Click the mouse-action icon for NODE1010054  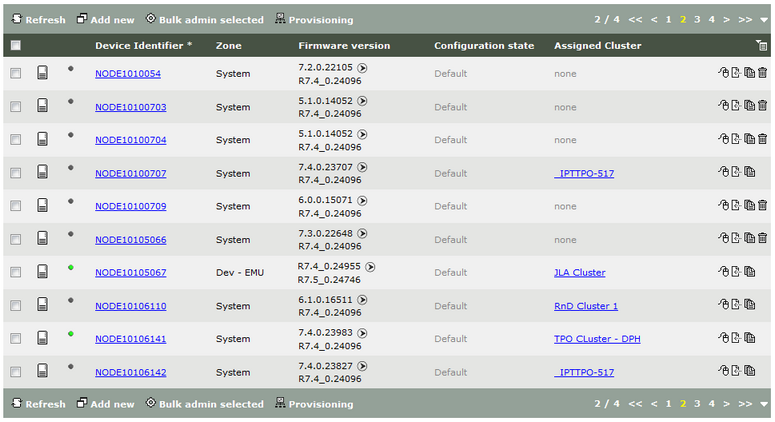click(723, 73)
